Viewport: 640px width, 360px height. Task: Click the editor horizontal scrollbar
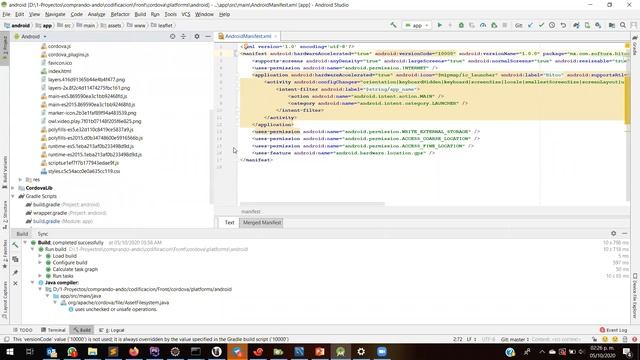[x=312, y=204]
